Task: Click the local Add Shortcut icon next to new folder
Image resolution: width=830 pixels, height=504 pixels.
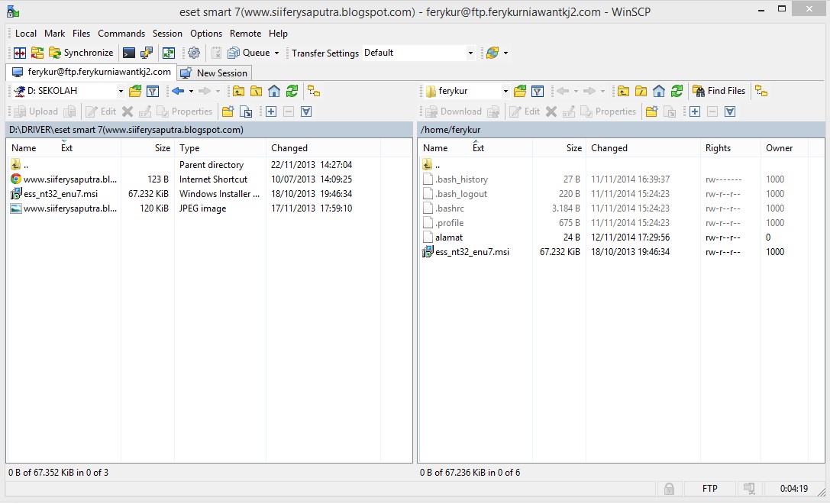Action: [246, 111]
